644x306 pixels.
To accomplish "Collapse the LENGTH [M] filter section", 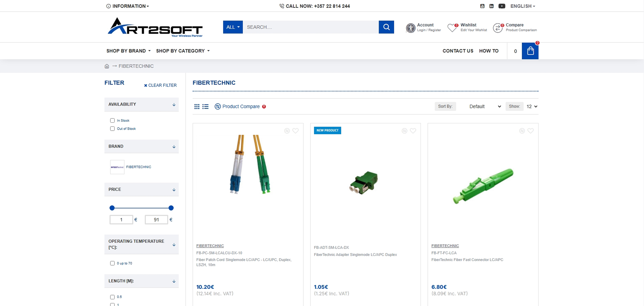I will (142, 281).
